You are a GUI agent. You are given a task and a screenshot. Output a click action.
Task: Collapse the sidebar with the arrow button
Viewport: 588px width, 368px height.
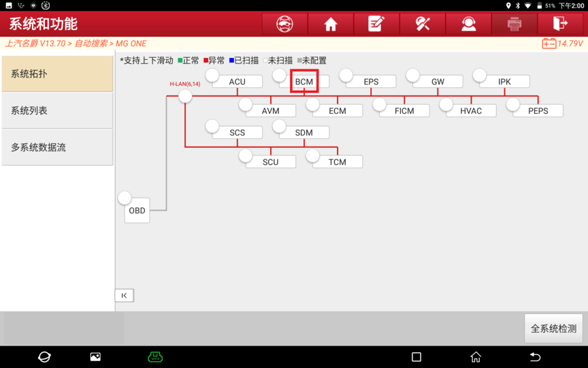click(x=124, y=296)
